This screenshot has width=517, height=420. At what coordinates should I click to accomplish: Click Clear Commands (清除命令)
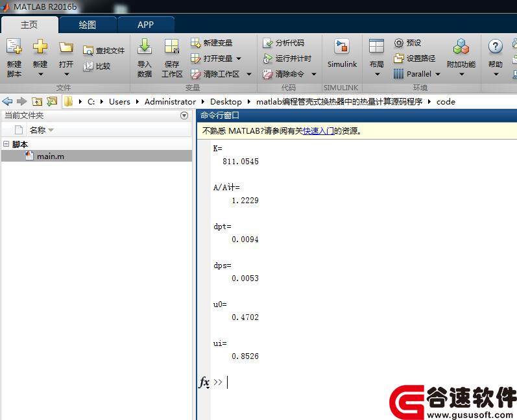click(x=283, y=74)
